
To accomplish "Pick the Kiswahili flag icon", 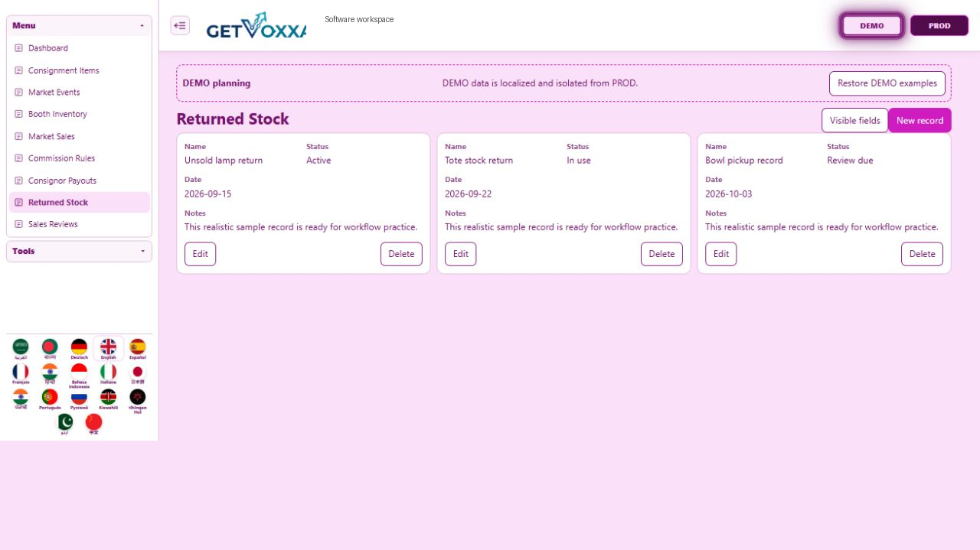I will 108,399.
